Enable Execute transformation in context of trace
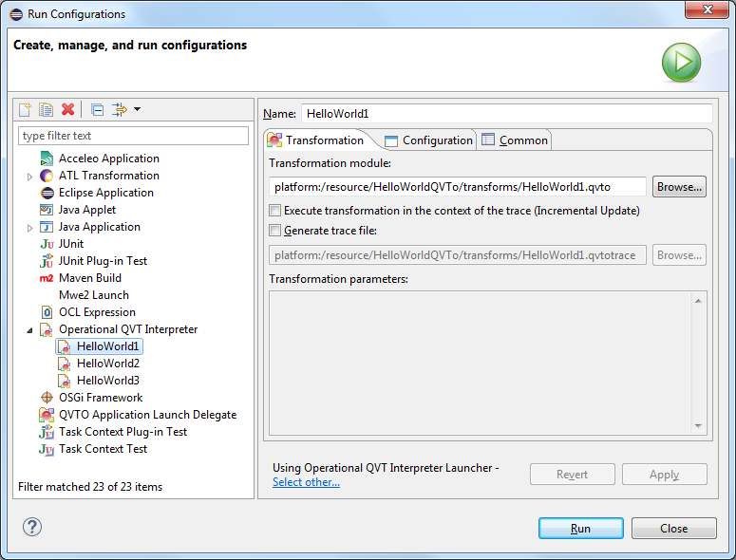The height and width of the screenshot is (560, 736). [x=275, y=211]
